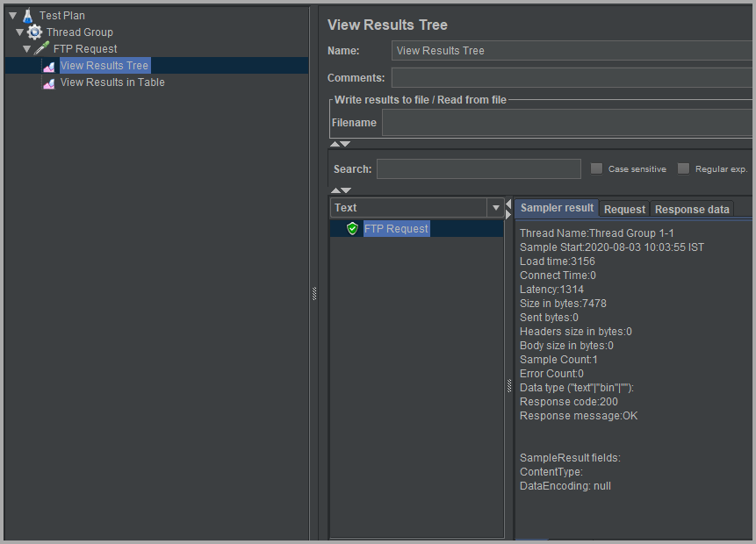Focus the Filename text field
Image resolution: width=756 pixels, height=544 pixels.
(x=567, y=123)
